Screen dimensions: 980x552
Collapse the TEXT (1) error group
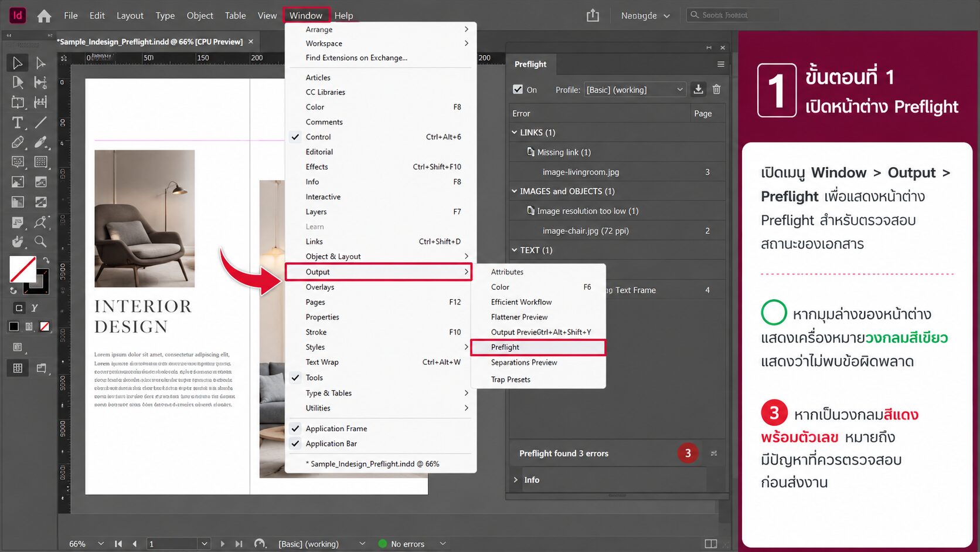click(515, 250)
